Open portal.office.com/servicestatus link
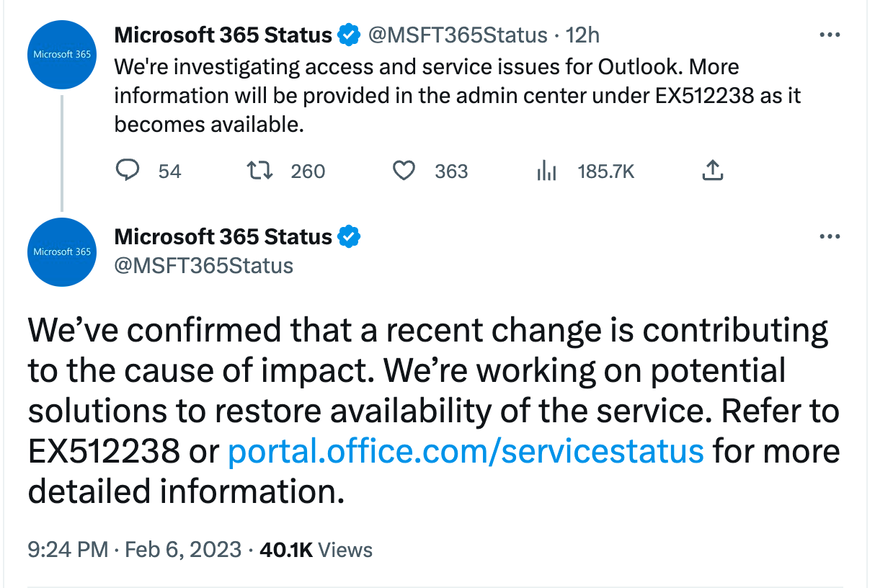 click(466, 451)
